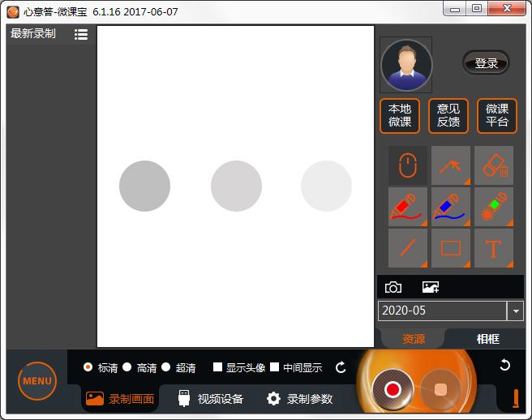Switch to the 视频设备 tab
Screen dimensions: 532x420
coord(210,398)
